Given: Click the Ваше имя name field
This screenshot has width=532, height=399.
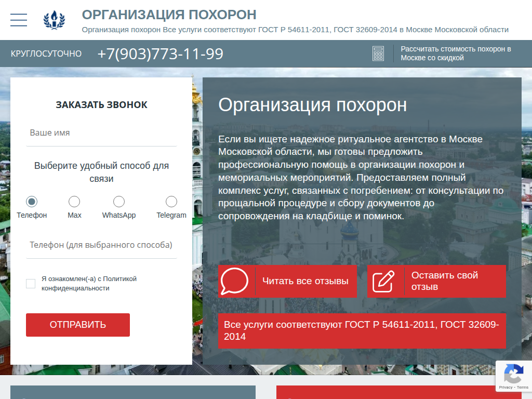Looking at the screenshot, I should 101,132.
